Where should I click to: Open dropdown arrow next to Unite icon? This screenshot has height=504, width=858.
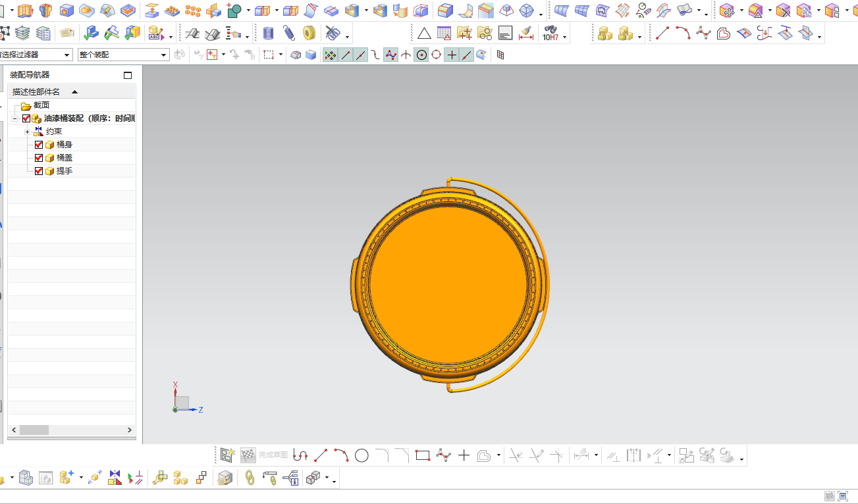248,11
